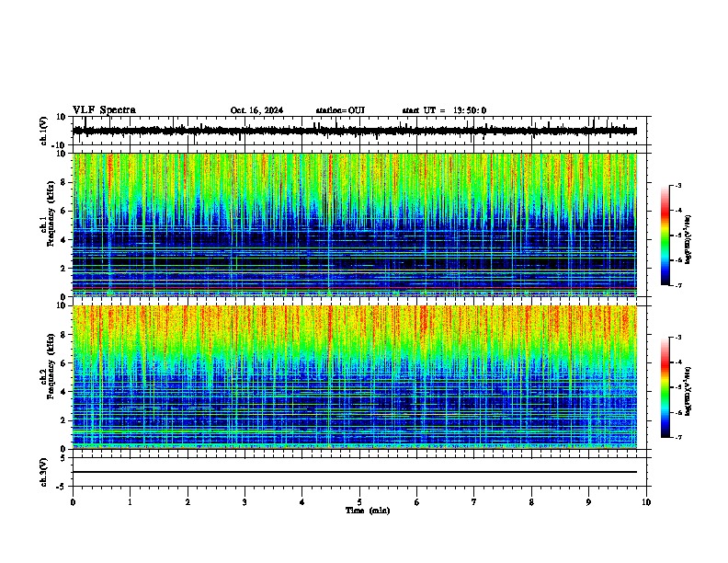This screenshot has width=728, height=563.
Task: Click the "Time (min)" axis label
Action: (x=368, y=511)
